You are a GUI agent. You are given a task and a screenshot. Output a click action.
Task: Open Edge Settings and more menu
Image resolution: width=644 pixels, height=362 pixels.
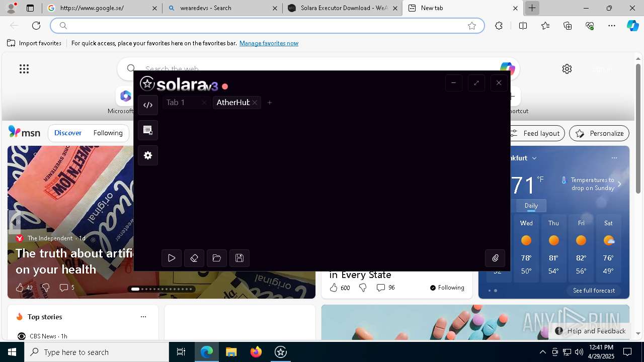click(x=612, y=26)
